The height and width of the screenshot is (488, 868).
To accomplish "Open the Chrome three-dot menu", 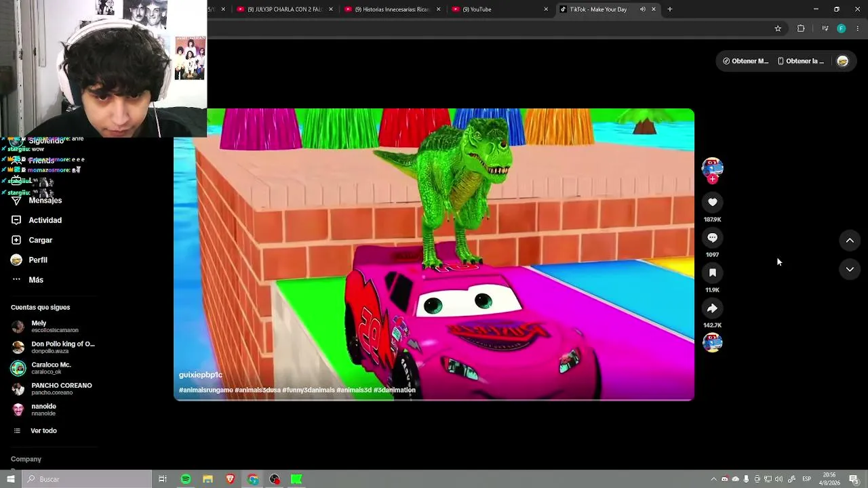I will [x=858, y=28].
